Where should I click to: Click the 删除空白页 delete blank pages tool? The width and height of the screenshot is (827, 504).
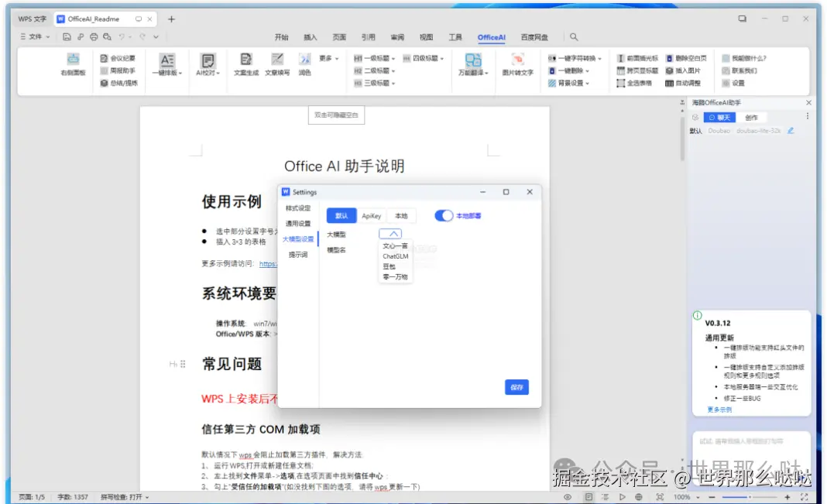(x=685, y=58)
